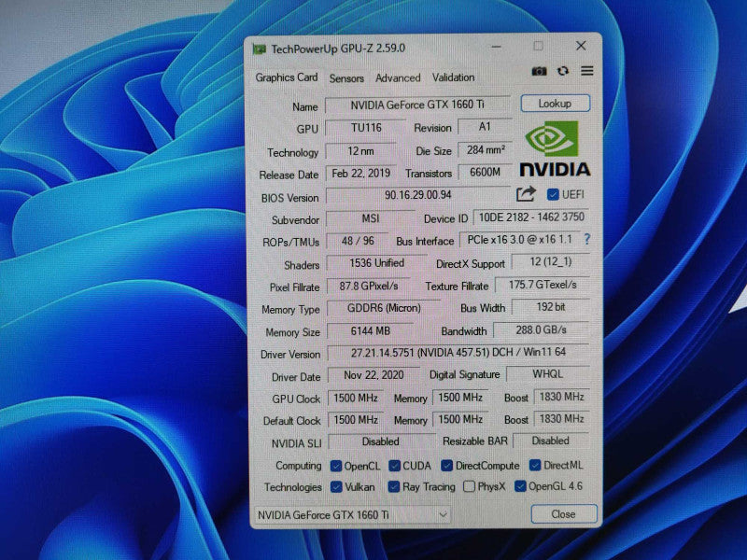The width and height of the screenshot is (747, 560).
Task: Click the NVIDIA SLI field showing Disabled
Action: click(x=381, y=441)
